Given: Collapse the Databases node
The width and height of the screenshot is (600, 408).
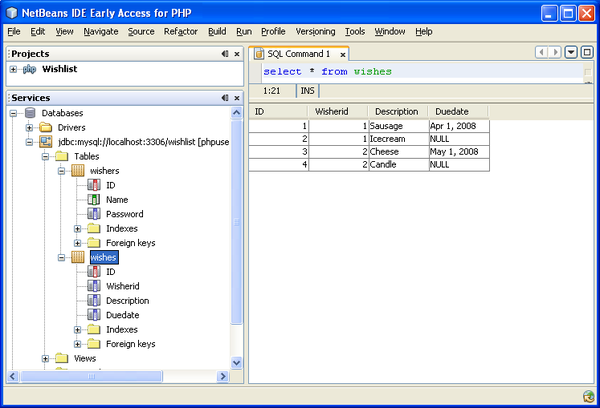Looking at the screenshot, I should 13,113.
